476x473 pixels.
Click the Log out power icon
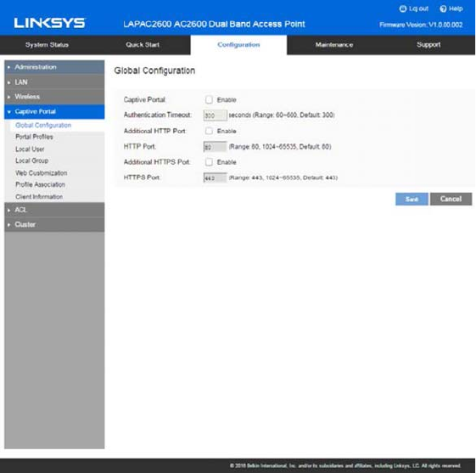tap(402, 8)
